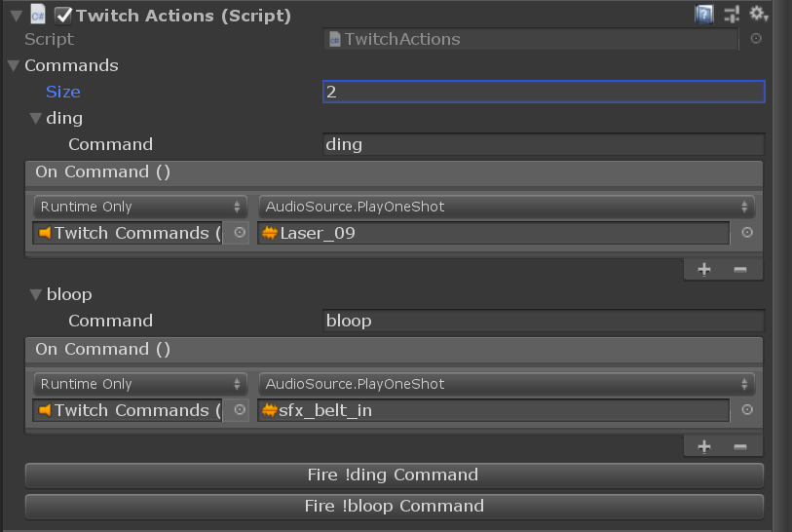Viewport: 792px width, 532px height.
Task: Remove listener from bloop On Command
Action: pyautogui.click(x=740, y=446)
